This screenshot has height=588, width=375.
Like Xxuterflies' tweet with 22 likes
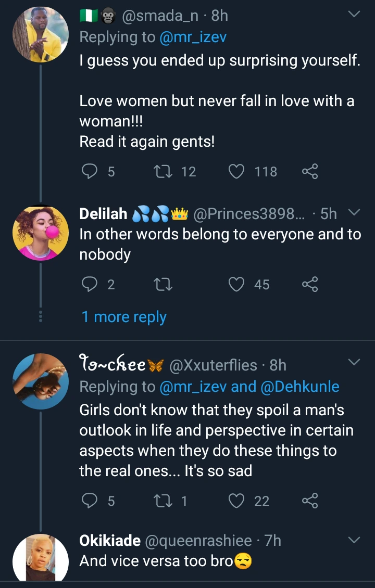237,501
